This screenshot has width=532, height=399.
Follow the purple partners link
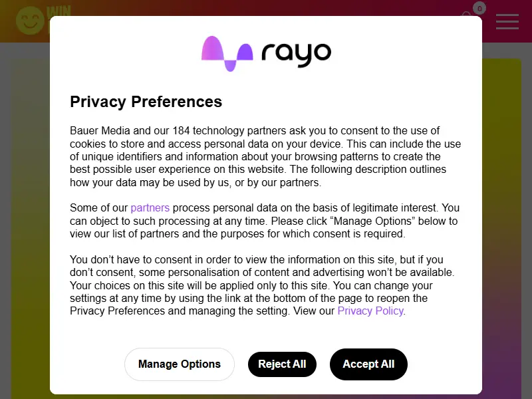[x=150, y=207]
